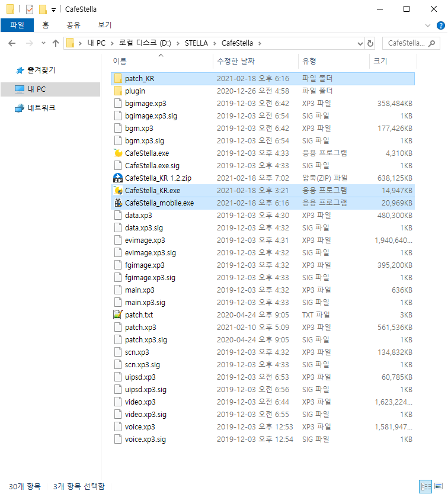Click chevron after CafeStella in address bar

260,43
